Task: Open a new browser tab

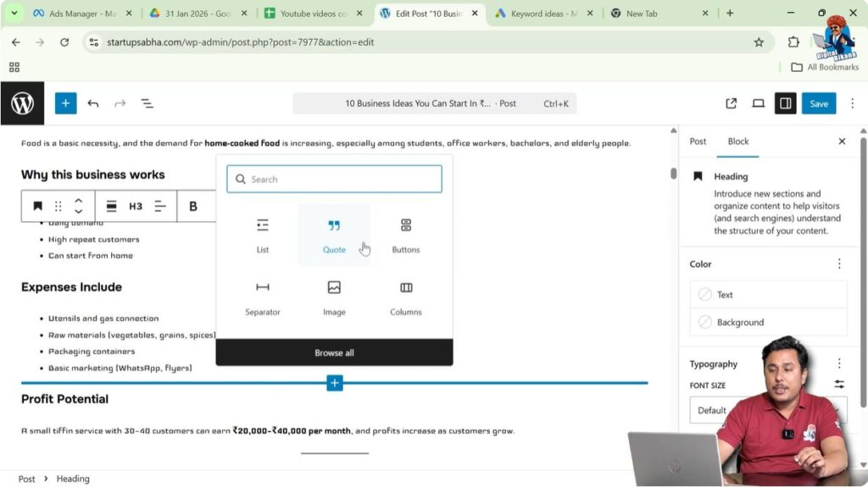Action: click(730, 14)
